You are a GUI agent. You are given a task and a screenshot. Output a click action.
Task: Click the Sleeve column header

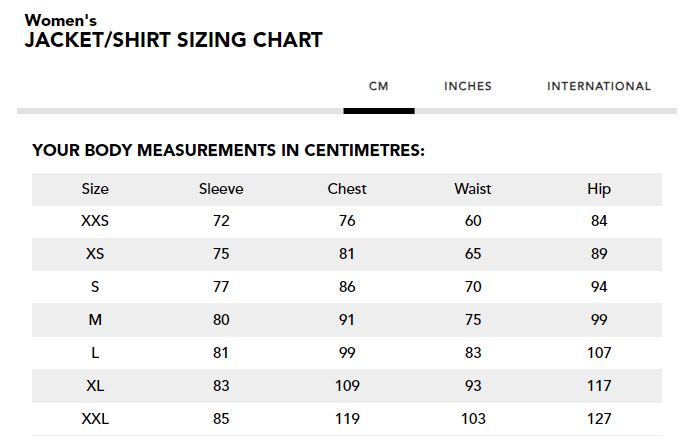pyautogui.click(x=221, y=189)
